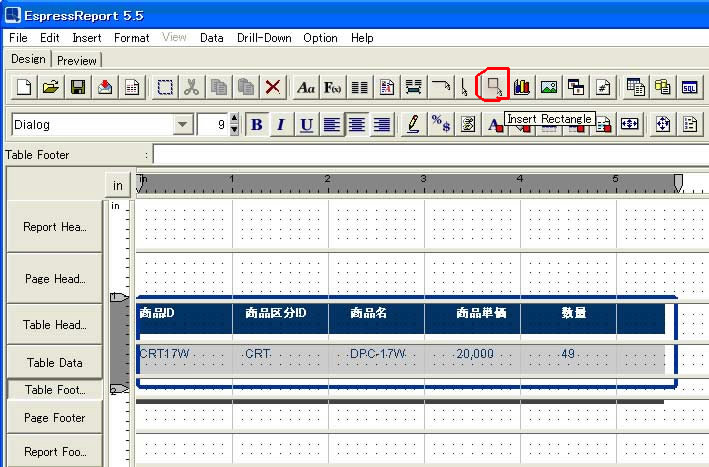The width and height of the screenshot is (709, 467).
Task: Insert an image using picture icon
Action: pyautogui.click(x=548, y=87)
